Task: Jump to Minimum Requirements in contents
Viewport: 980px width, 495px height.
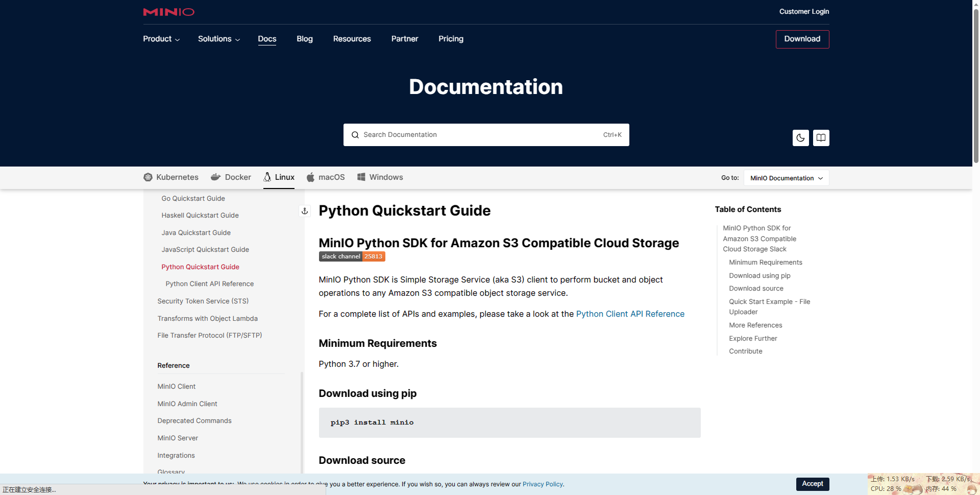Action: (x=766, y=263)
